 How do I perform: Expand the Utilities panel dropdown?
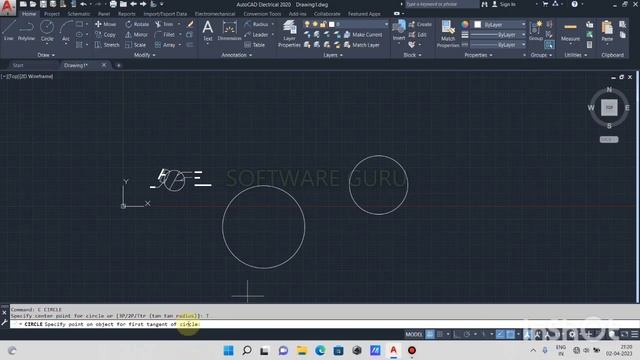point(576,55)
